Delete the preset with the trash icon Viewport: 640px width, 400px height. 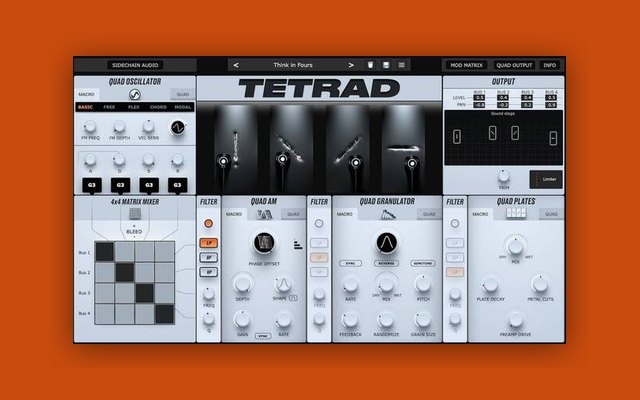tap(370, 65)
